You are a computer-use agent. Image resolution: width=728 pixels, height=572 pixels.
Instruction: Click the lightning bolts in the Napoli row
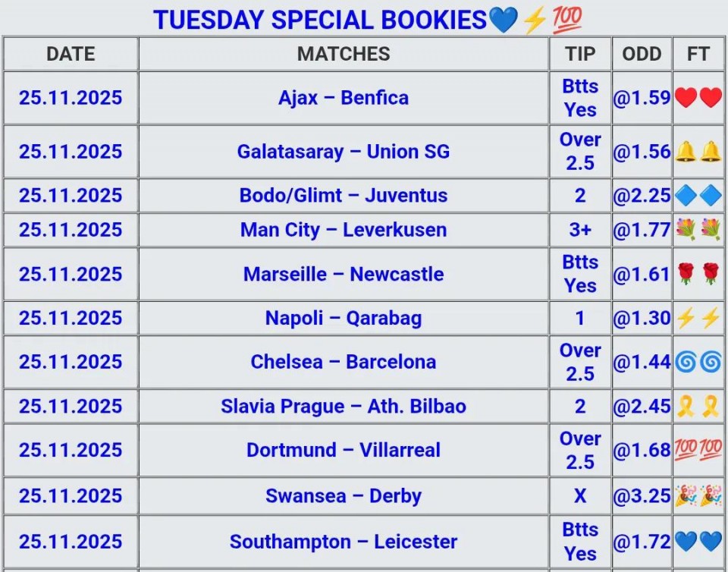click(698, 319)
